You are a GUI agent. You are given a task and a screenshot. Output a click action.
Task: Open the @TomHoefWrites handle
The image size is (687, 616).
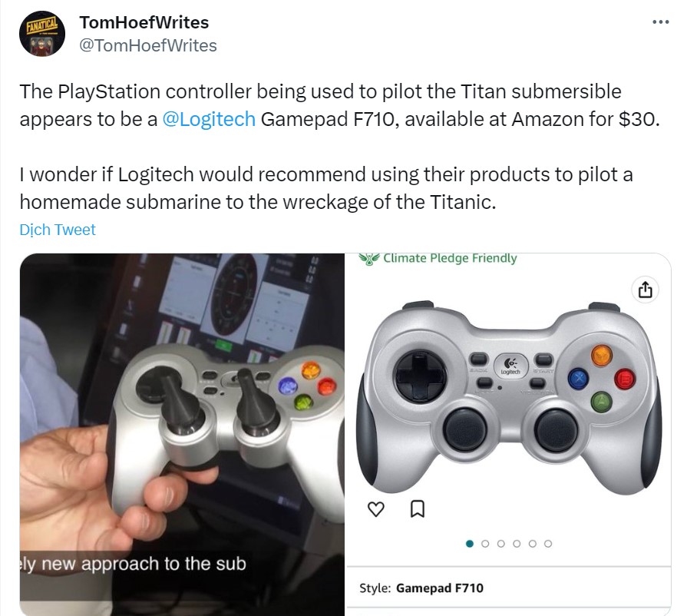pos(147,45)
